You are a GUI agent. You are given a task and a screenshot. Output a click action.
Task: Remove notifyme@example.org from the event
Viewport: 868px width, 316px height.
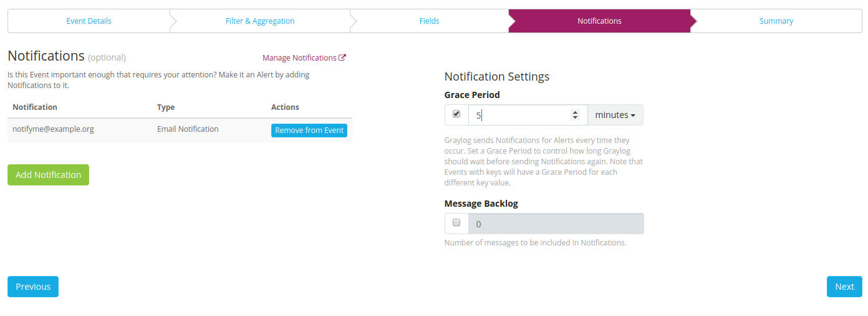tap(309, 131)
